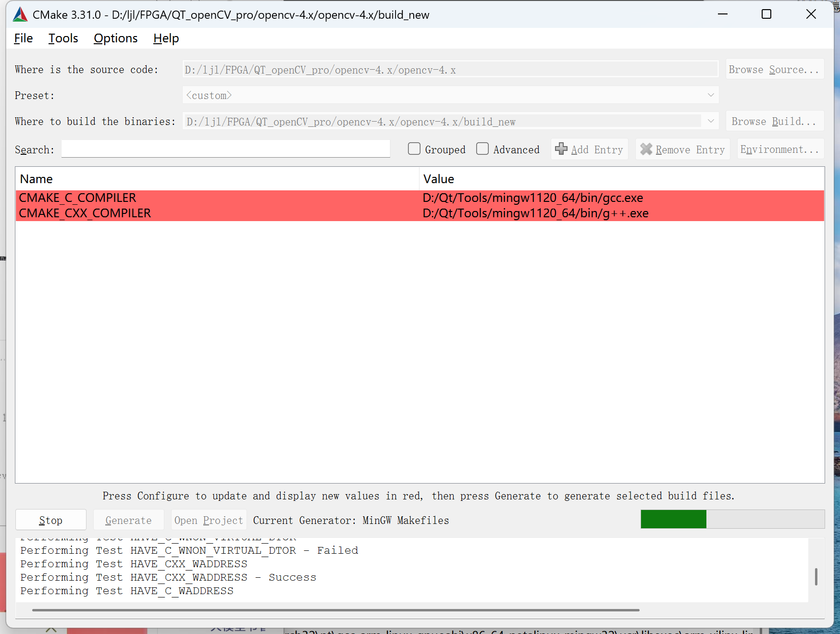This screenshot has width=840, height=634.
Task: Click the X icon on Remove Entry
Action: pos(646,149)
